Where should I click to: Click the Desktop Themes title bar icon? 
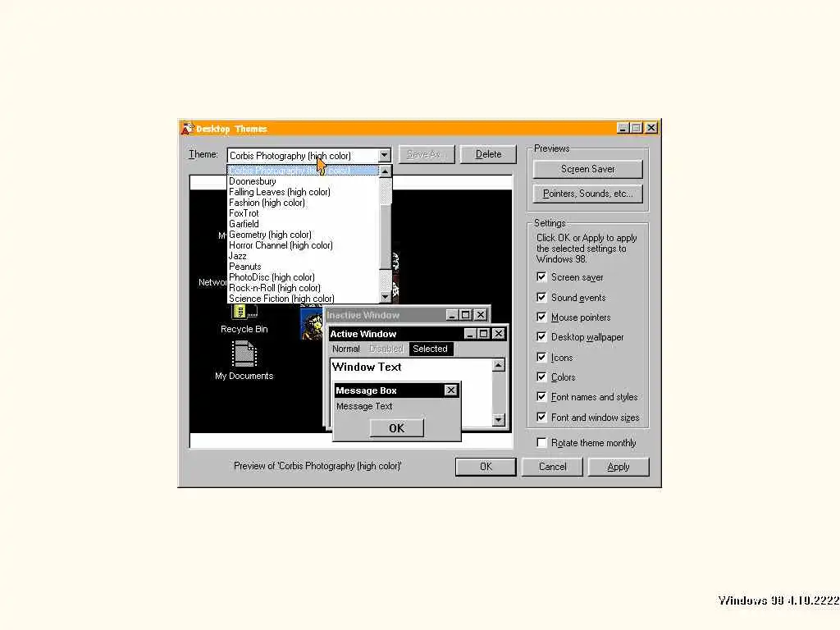tap(187, 129)
